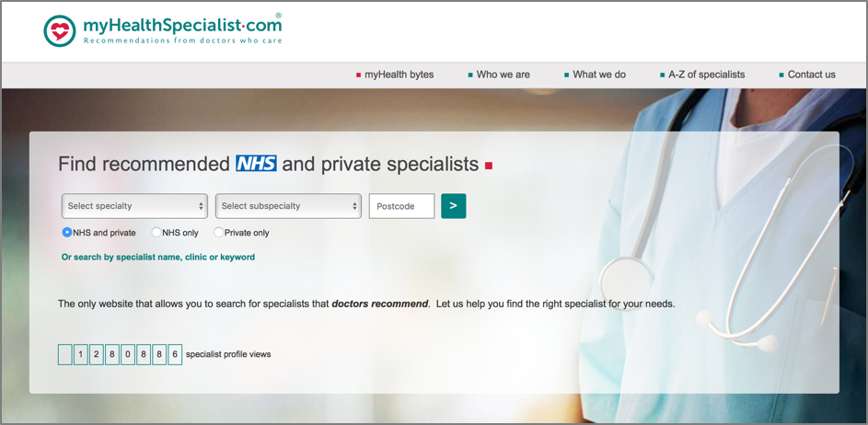Click the myHealthSpecialist heart logo icon

[x=59, y=31]
